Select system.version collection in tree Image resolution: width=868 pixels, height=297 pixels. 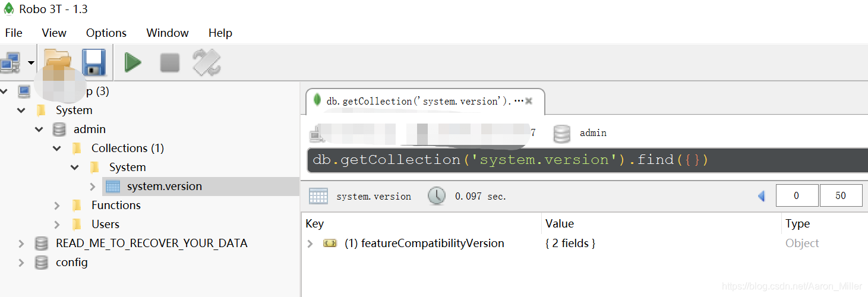coord(165,186)
